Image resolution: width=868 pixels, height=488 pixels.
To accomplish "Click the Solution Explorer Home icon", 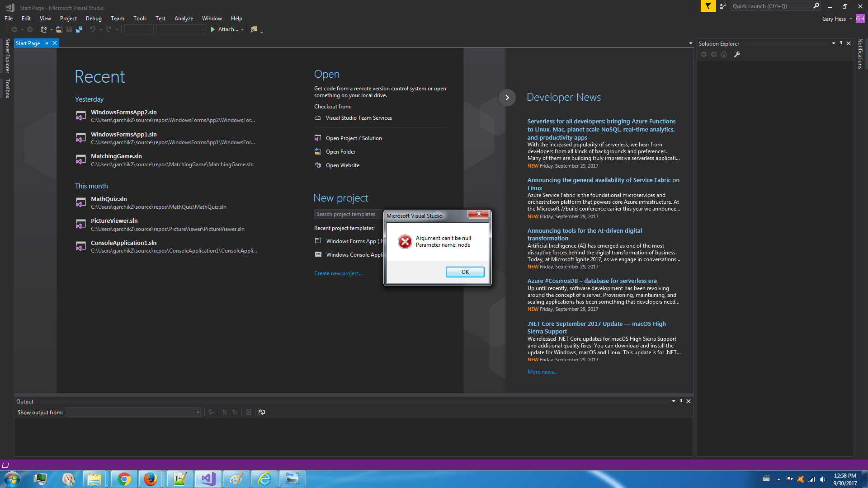I will point(724,54).
